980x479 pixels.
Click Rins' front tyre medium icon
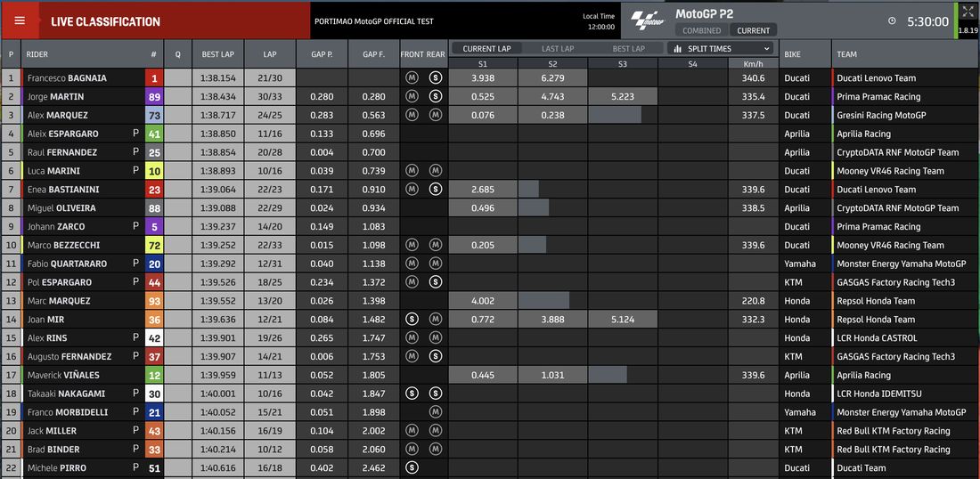(412, 337)
